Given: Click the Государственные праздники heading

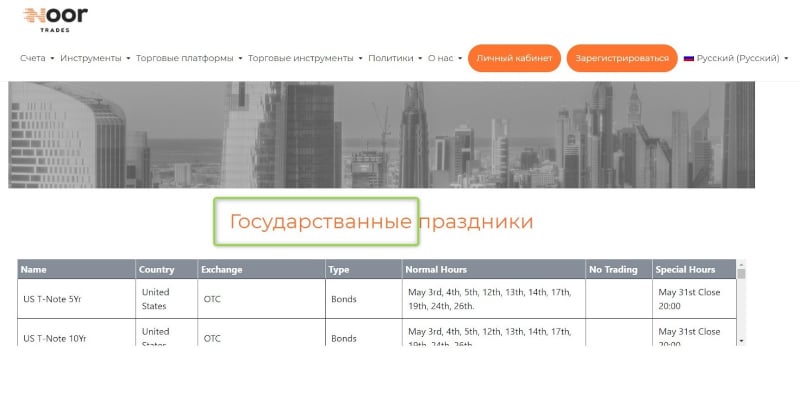Looking at the screenshot, I should click(x=381, y=222).
